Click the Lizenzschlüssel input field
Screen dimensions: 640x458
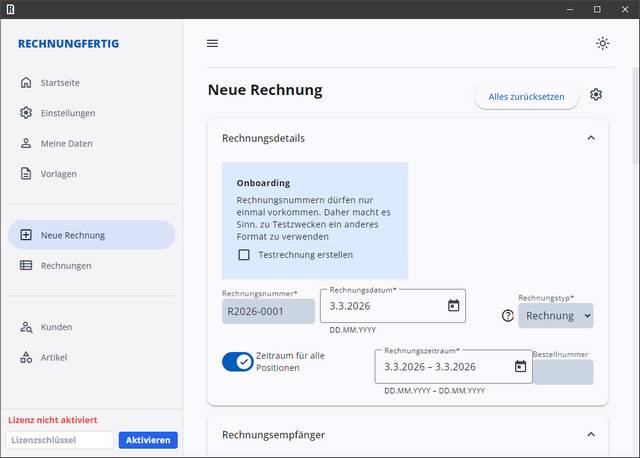coord(60,440)
